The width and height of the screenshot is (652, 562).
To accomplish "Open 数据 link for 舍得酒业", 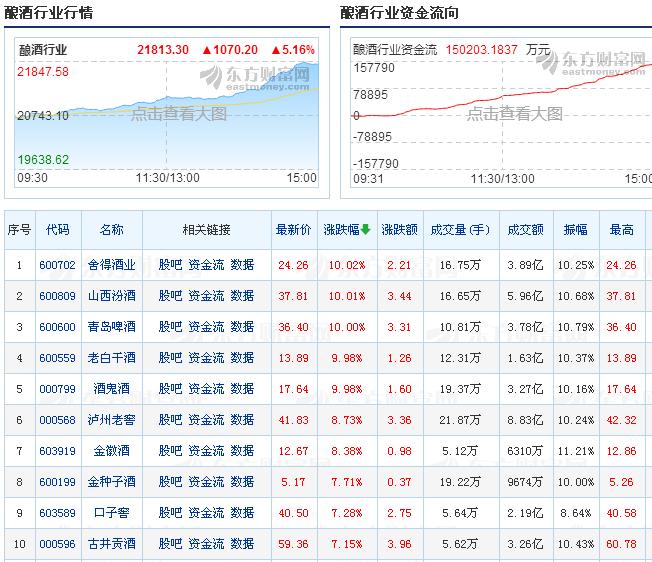I will tap(242, 265).
